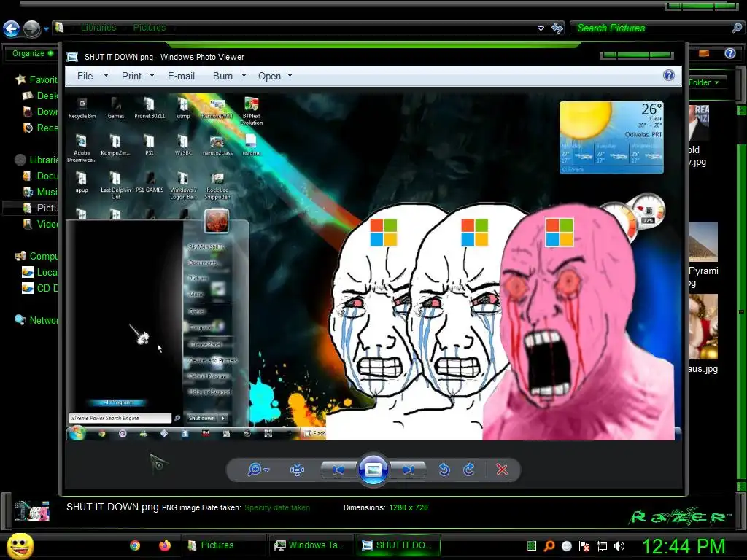Go to the previous picture

tap(338, 470)
